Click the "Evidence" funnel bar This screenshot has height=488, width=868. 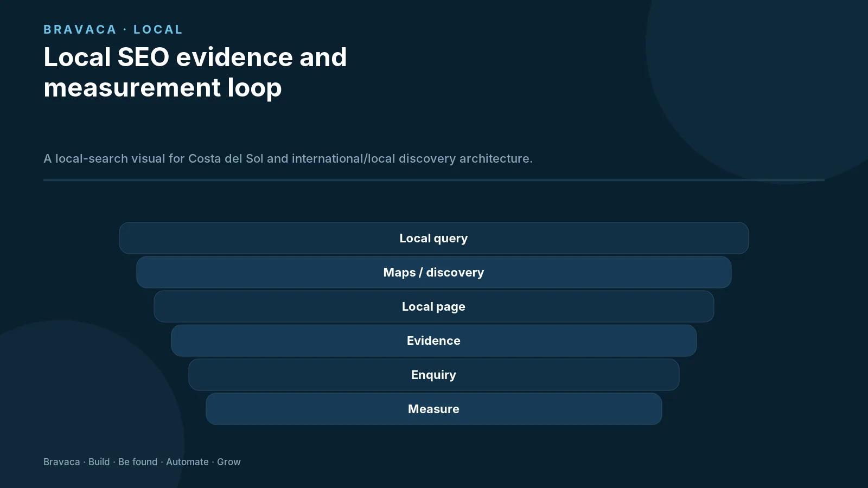pos(434,341)
